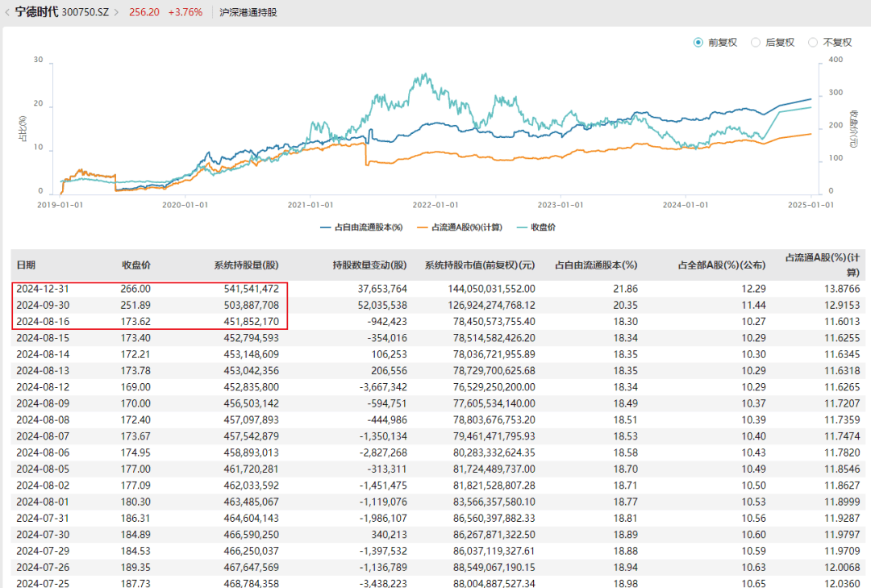Go back using the left arrow before 宁德时代
871x588 pixels.
7,11
